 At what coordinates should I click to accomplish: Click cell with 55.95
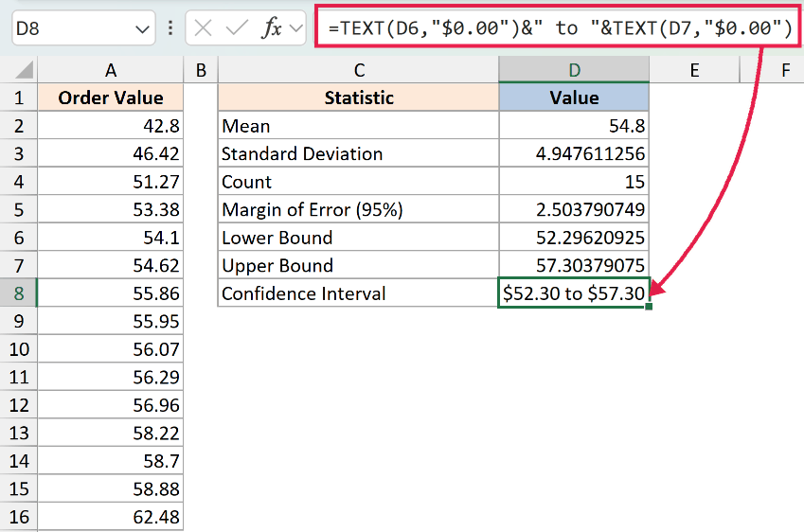pos(110,321)
